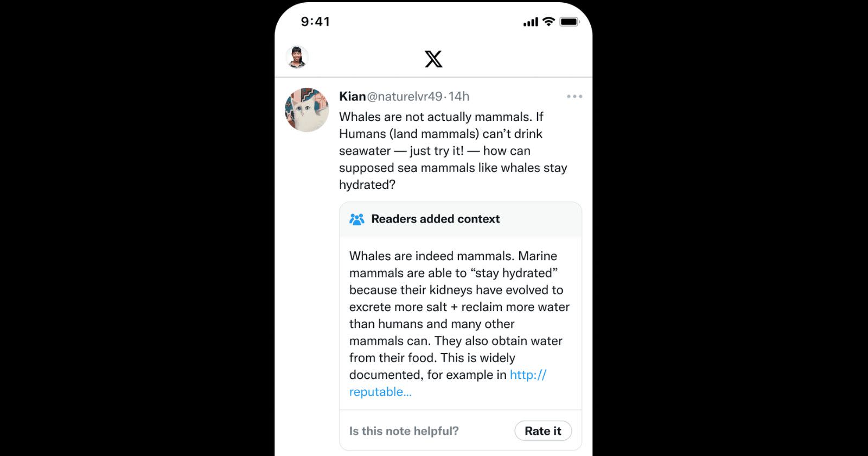This screenshot has height=456, width=868.
Task: Tap the cellular signal bars icon
Action: click(x=529, y=22)
